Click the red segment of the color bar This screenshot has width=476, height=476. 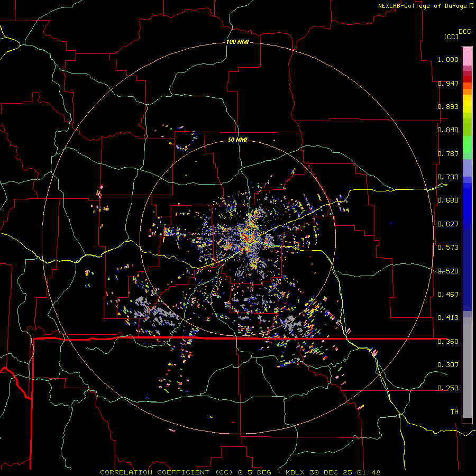point(467,79)
